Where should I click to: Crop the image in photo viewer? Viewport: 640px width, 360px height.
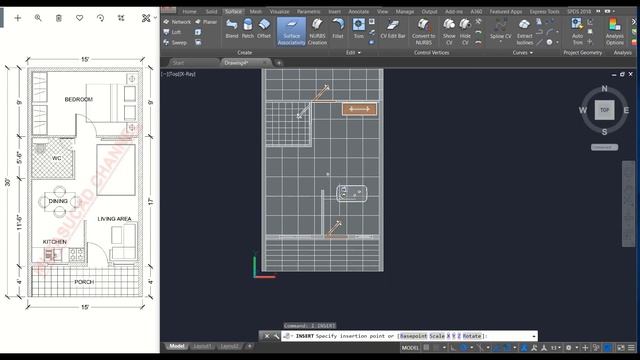click(x=121, y=18)
